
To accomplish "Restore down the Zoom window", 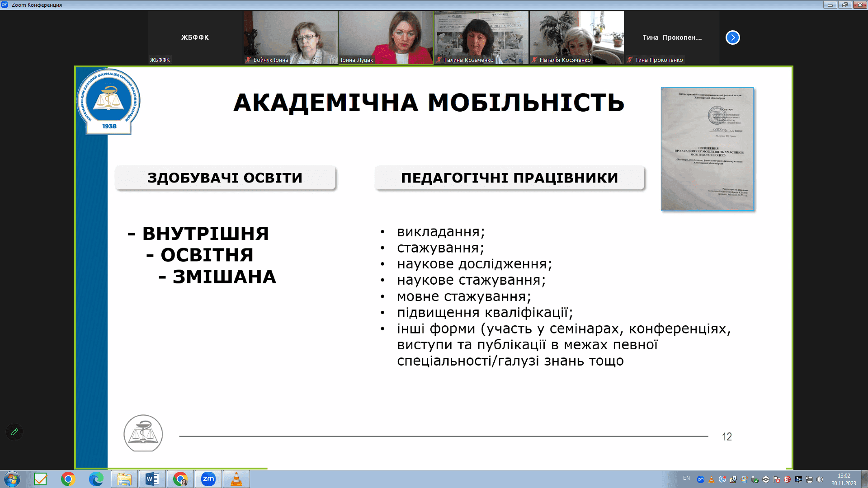I will [844, 5].
